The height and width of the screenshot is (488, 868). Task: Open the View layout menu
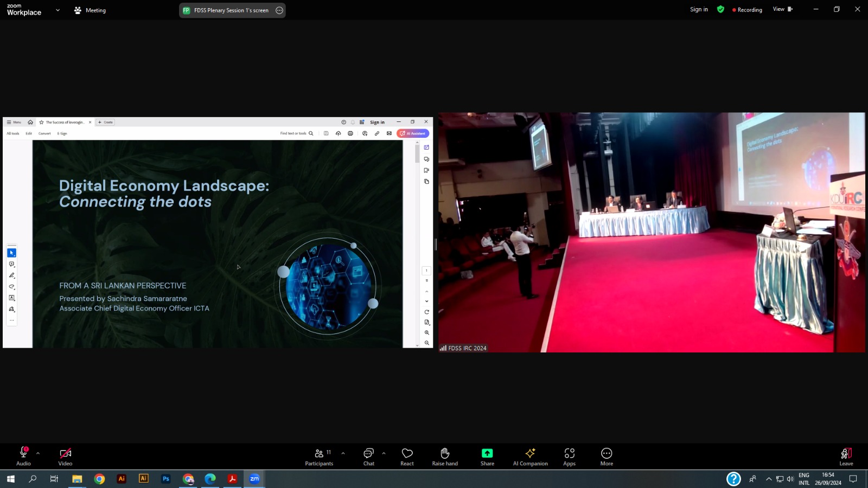783,9
